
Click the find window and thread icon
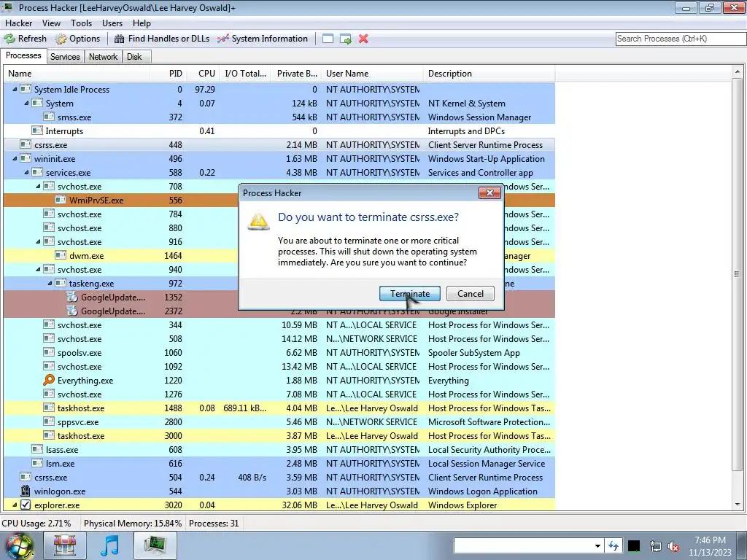(x=346, y=39)
